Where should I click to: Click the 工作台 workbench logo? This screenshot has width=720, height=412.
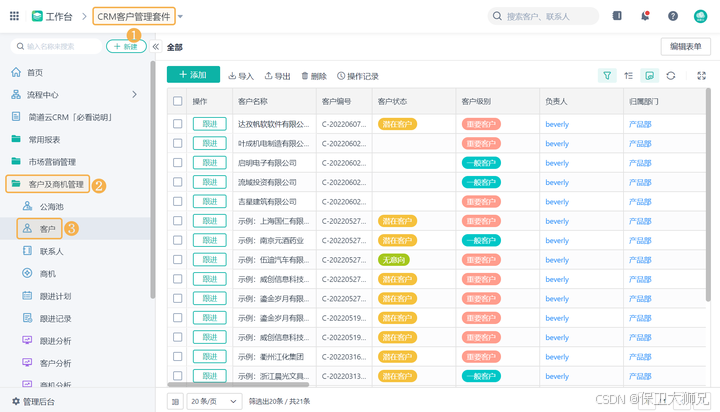(37, 17)
